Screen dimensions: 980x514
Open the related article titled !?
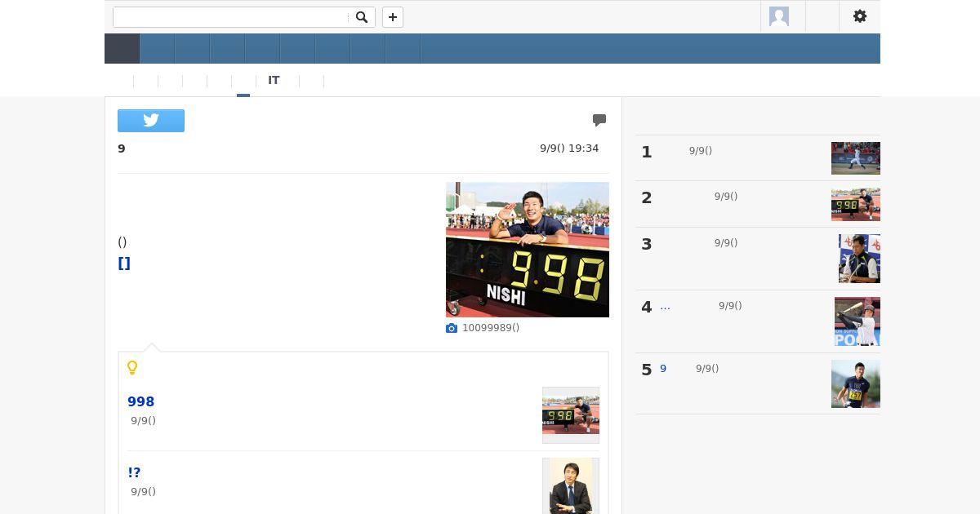(x=134, y=472)
